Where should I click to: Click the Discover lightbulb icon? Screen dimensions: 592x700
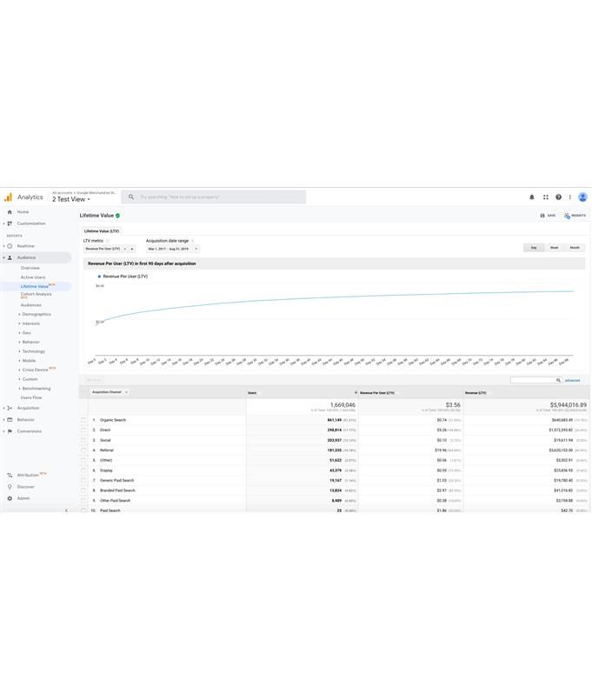tap(10, 487)
